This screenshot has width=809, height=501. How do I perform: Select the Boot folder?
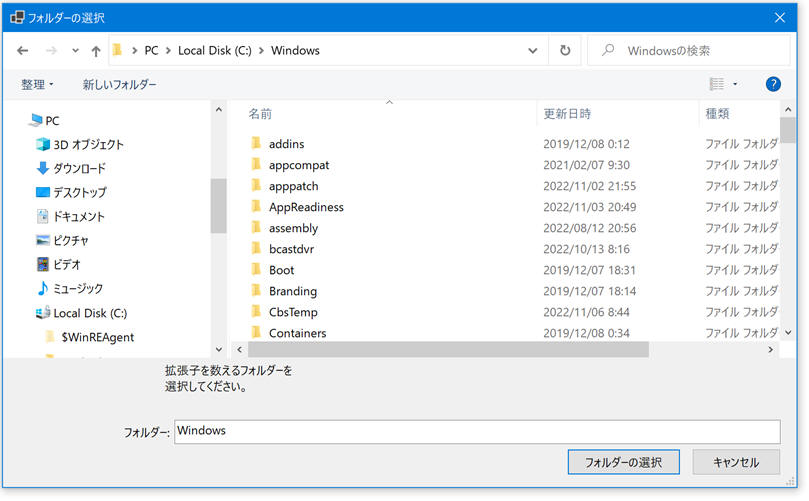tap(281, 270)
